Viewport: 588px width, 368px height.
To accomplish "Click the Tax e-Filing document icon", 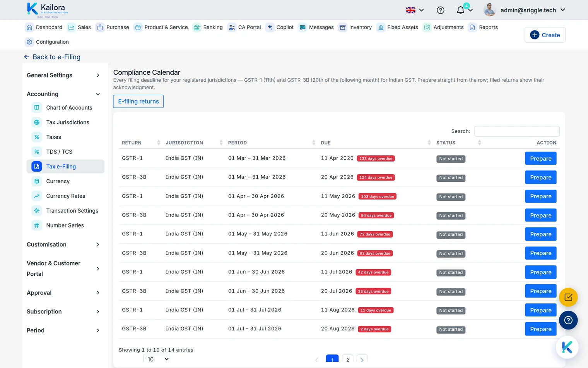I will tap(37, 167).
